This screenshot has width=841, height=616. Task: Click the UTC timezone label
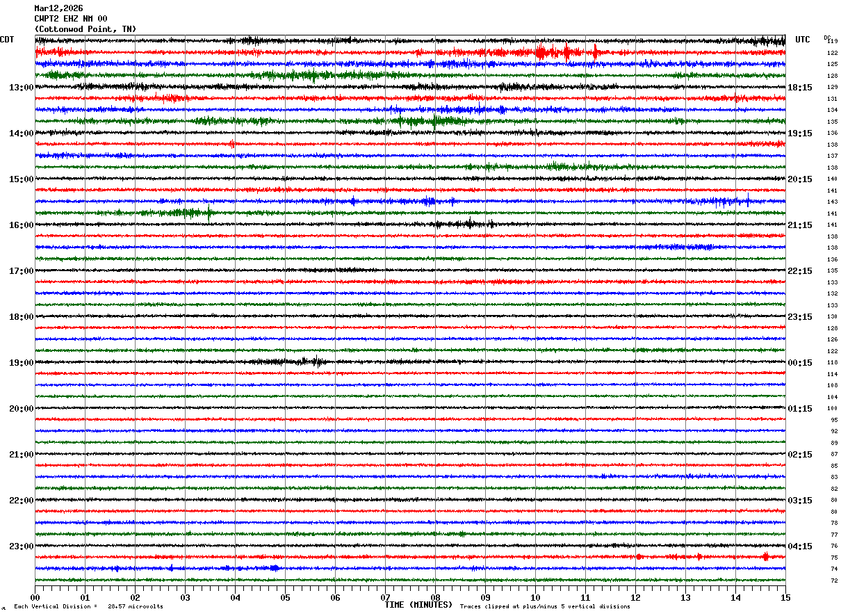tap(803, 40)
